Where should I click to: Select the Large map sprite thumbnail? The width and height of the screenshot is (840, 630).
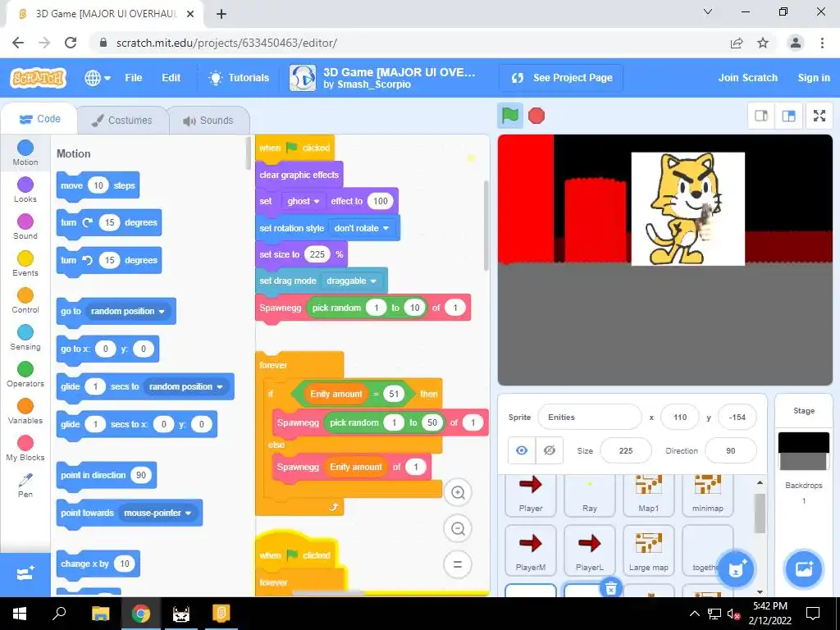(x=648, y=550)
